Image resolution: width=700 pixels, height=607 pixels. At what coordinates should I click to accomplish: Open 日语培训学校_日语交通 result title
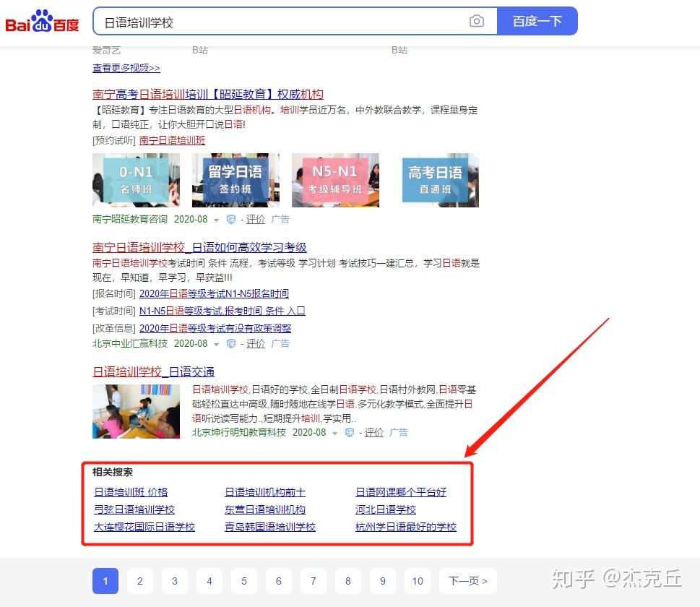pyautogui.click(x=153, y=371)
